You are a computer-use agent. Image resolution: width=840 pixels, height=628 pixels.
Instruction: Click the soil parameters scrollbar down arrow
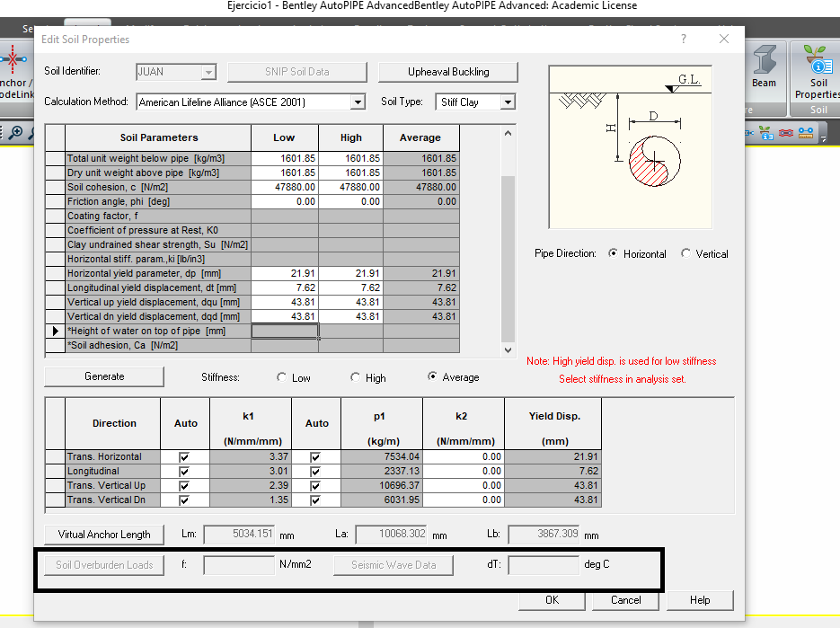point(508,350)
